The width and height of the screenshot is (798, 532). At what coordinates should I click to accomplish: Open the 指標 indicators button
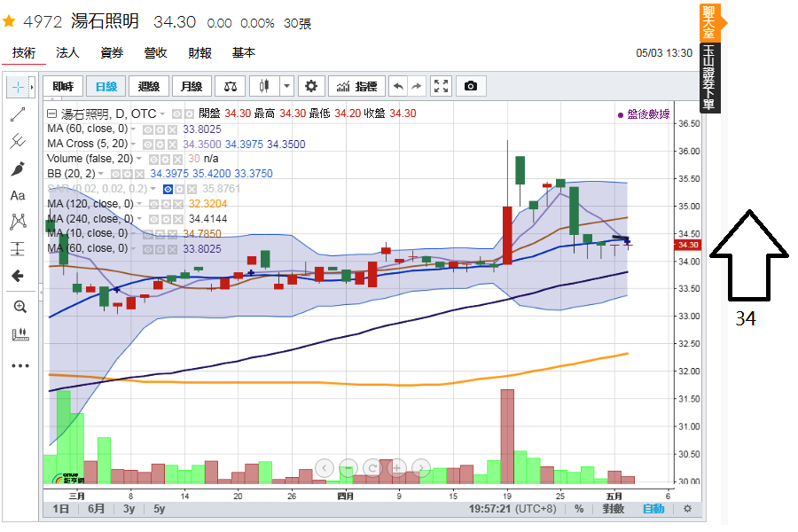click(x=357, y=86)
